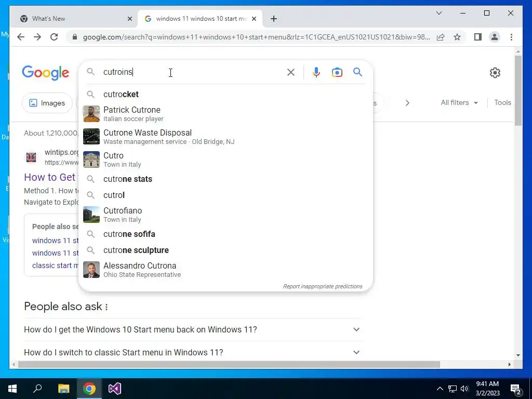Open the 'How to Get' result title link
The width and height of the screenshot is (532, 399).
(x=51, y=177)
